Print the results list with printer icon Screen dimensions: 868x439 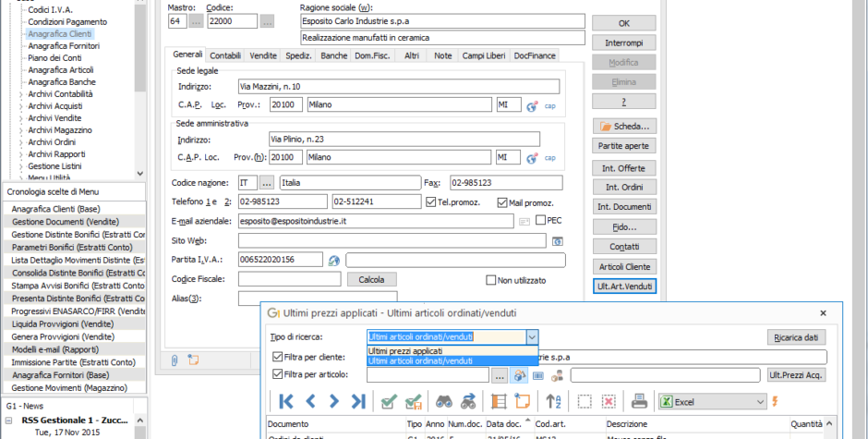(x=639, y=401)
